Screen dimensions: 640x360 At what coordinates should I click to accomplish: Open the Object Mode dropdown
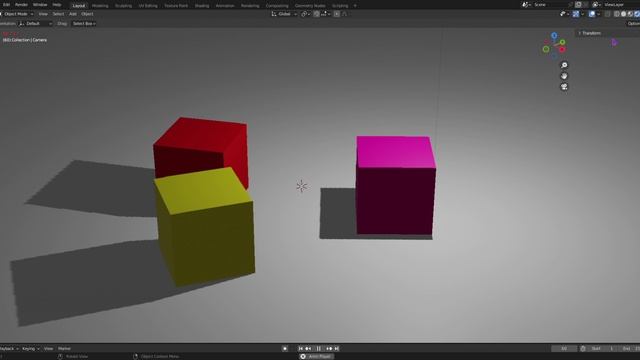tap(17, 14)
